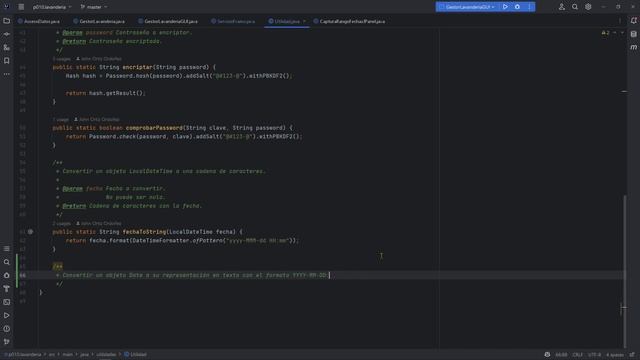The height and width of the screenshot is (360, 640).
Task: Open the CRLF line separator selector
Action: pyautogui.click(x=578, y=355)
